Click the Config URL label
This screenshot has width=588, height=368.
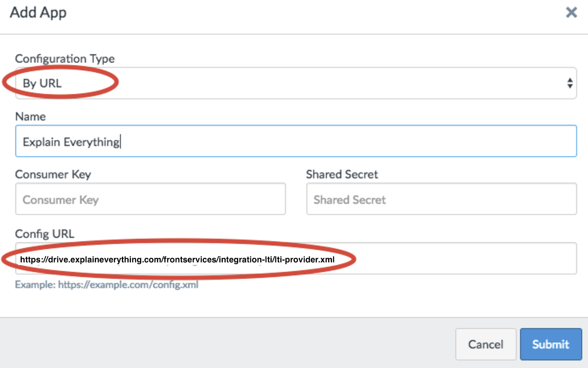(x=44, y=234)
